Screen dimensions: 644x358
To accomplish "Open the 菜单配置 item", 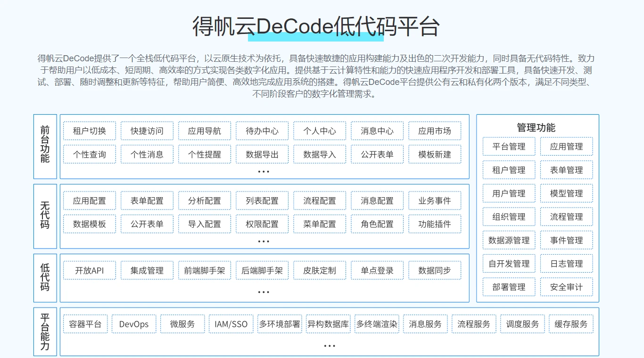I will (320, 224).
